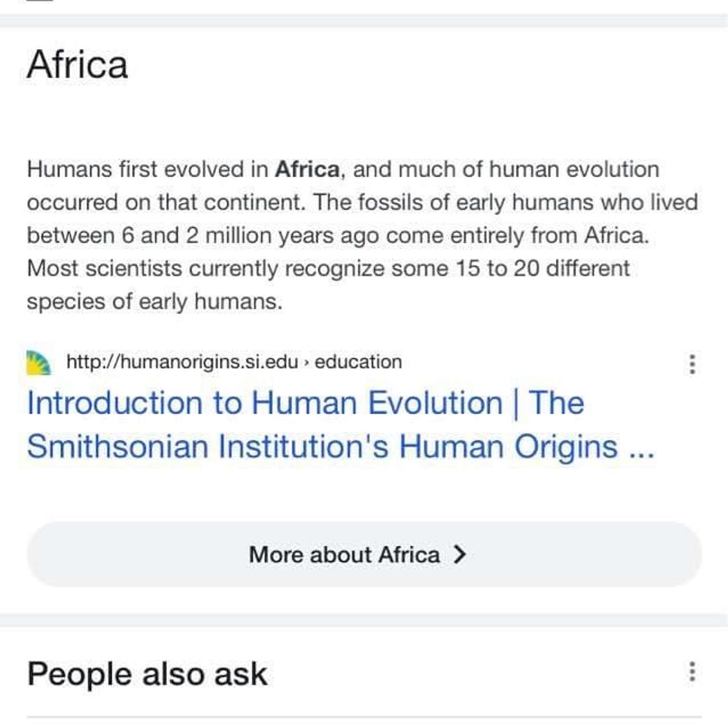Click Smithsonian Institution's Human Origins title line
The height and width of the screenshot is (728, 728).
(341, 447)
